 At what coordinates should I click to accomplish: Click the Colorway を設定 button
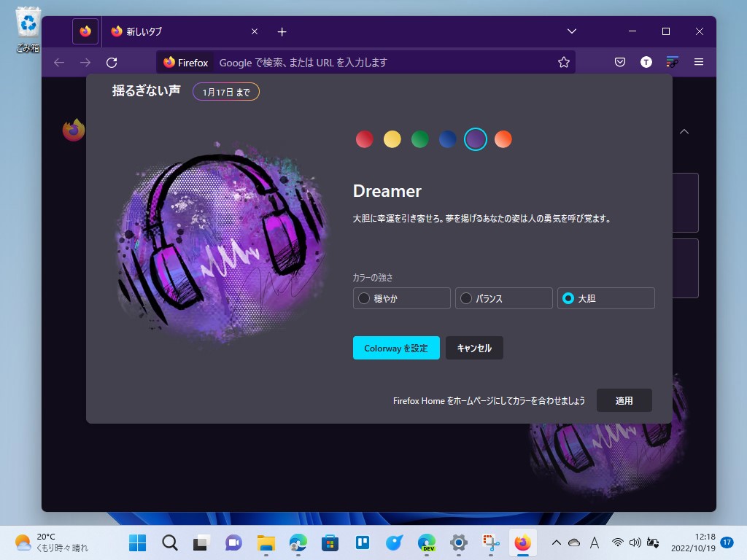coord(396,348)
